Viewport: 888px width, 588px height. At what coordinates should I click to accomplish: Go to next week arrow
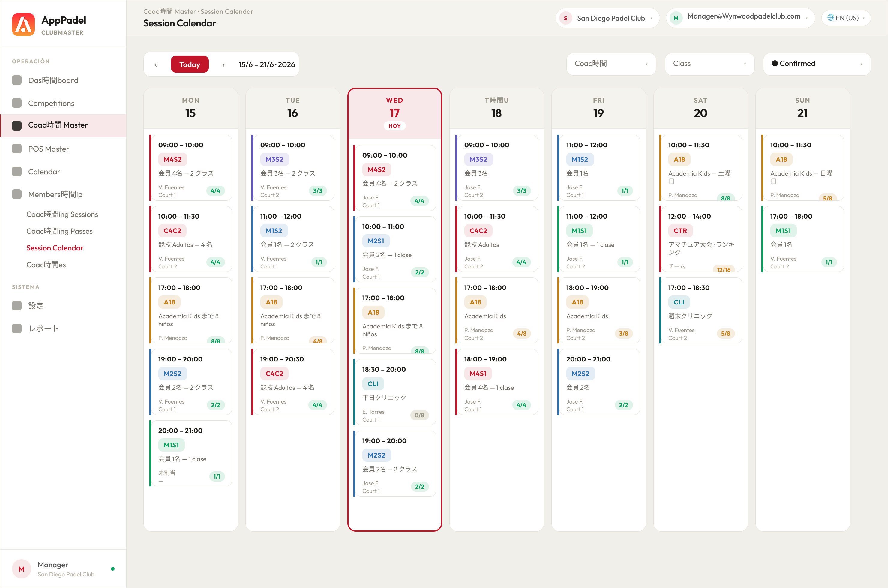(x=224, y=64)
